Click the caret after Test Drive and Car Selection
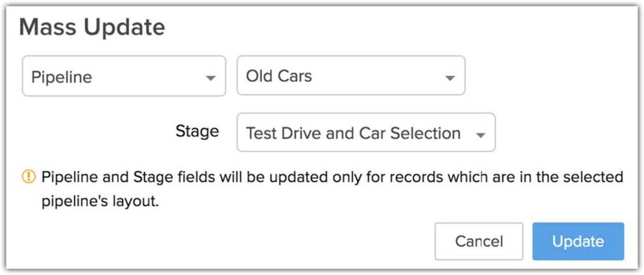 [480, 135]
